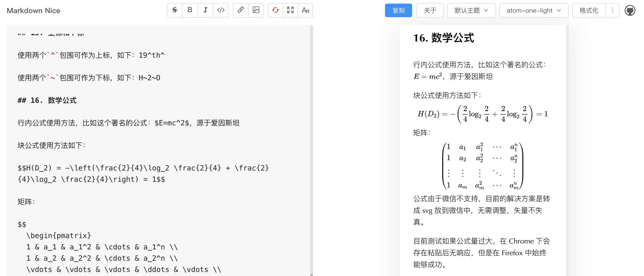Open the font settings icon
This screenshot has height=276, width=644.
pos(306,10)
